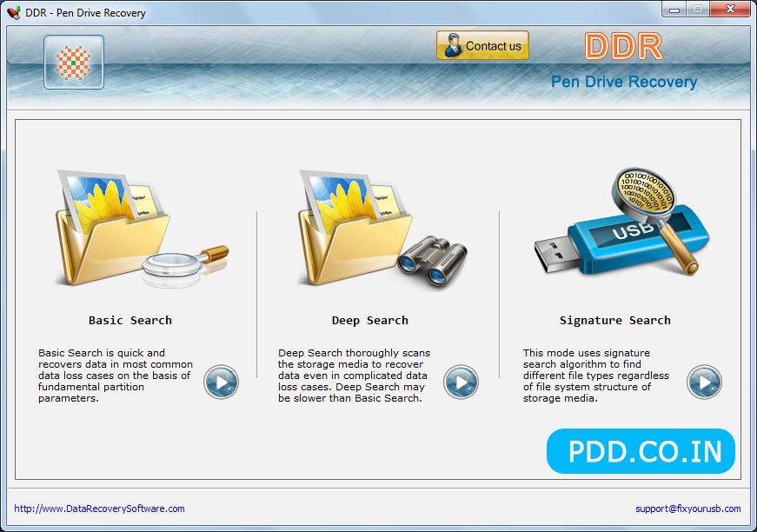Click the Basic Search description paragraph

(116, 376)
